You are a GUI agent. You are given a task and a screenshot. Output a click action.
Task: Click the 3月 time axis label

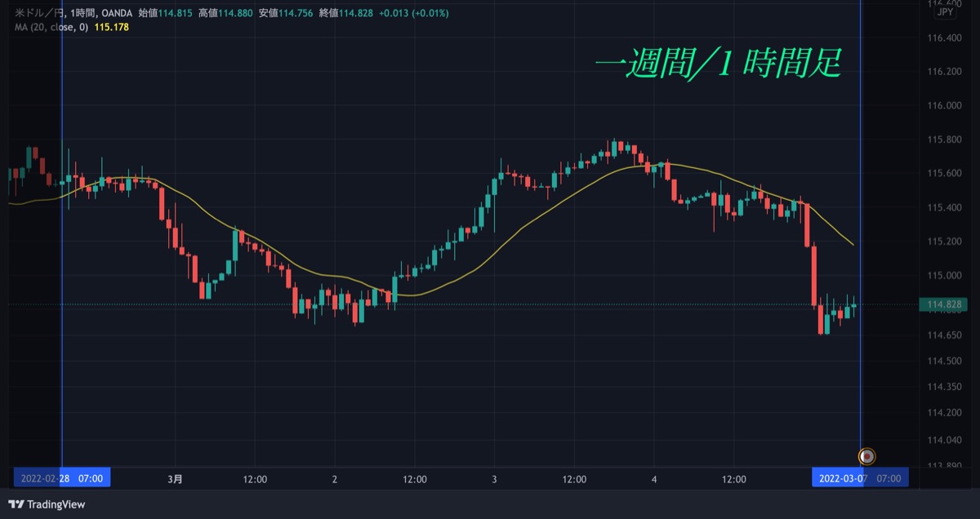click(175, 478)
